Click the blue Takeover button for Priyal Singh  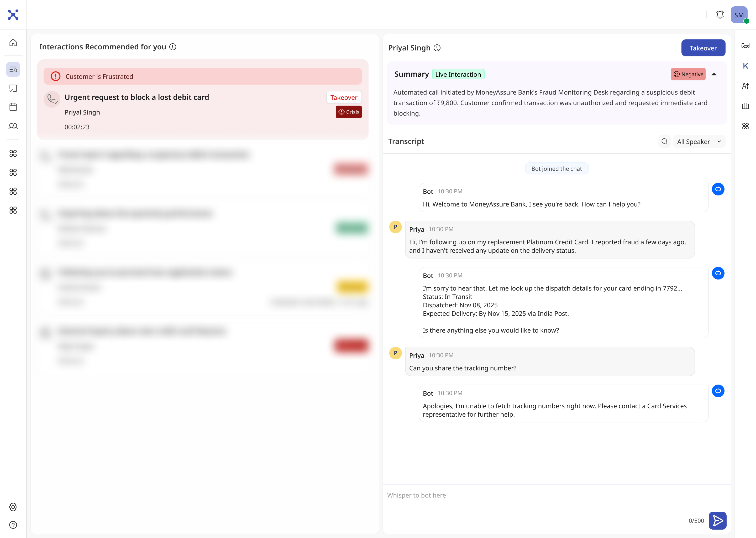[703, 48]
